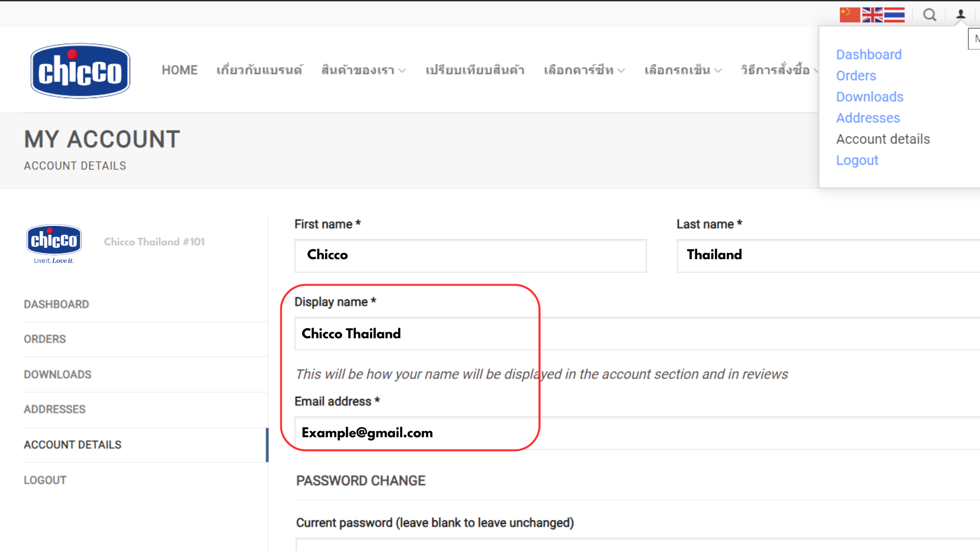
Task: Switch language with the UK flag icon
Action: (872, 15)
